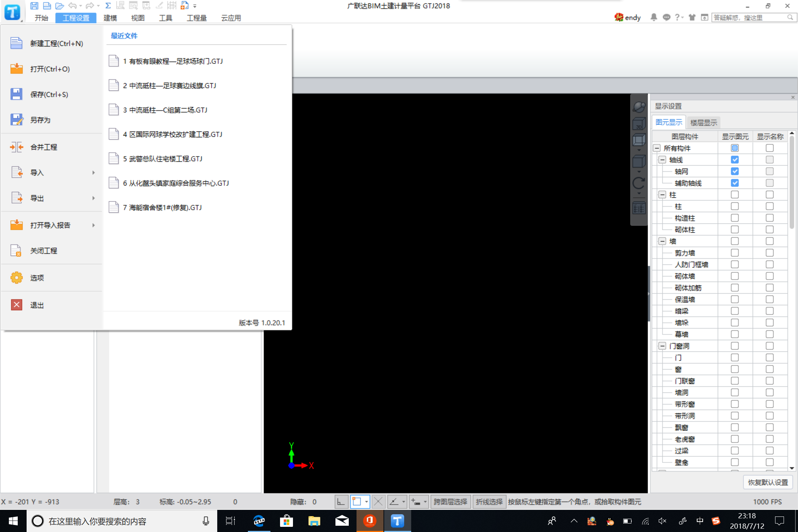Click the Windows taskbar search box
This screenshot has height=532, width=798.
point(122,521)
